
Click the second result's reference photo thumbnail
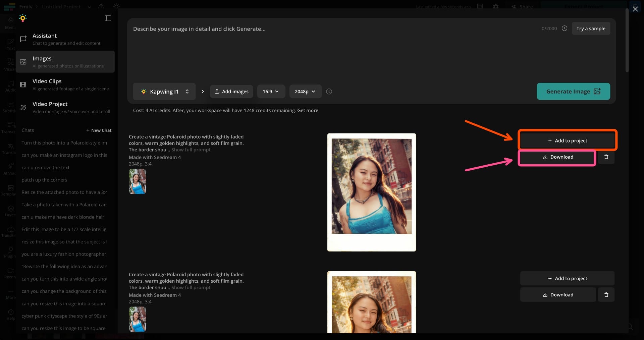pyautogui.click(x=138, y=319)
